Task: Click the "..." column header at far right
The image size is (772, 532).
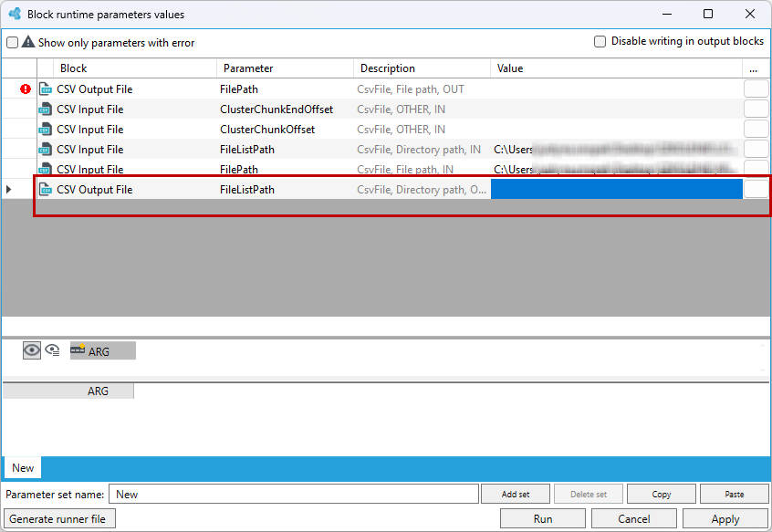Action: point(756,68)
